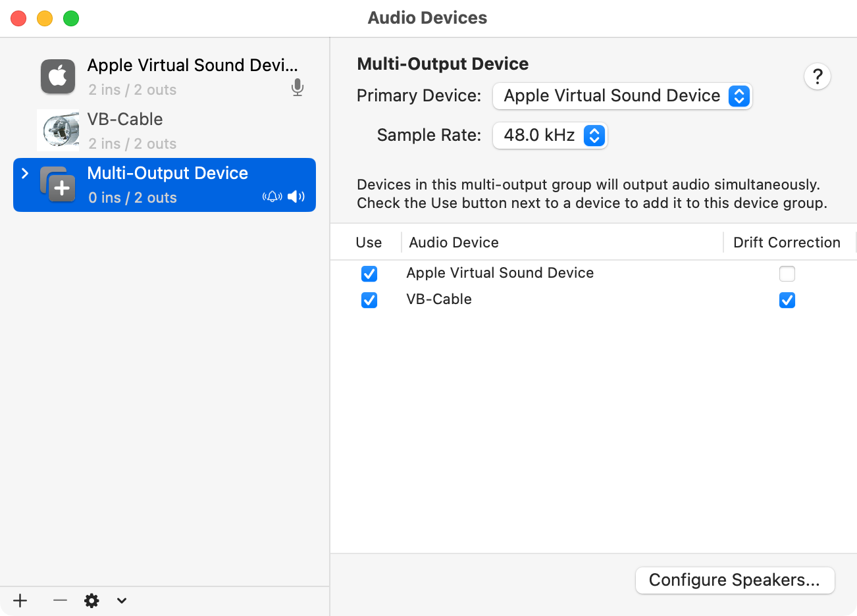Viewport: 857px width, 616px height.
Task: Enable Drift Correction for Apple Virtual Sound Device
Action: point(787,274)
